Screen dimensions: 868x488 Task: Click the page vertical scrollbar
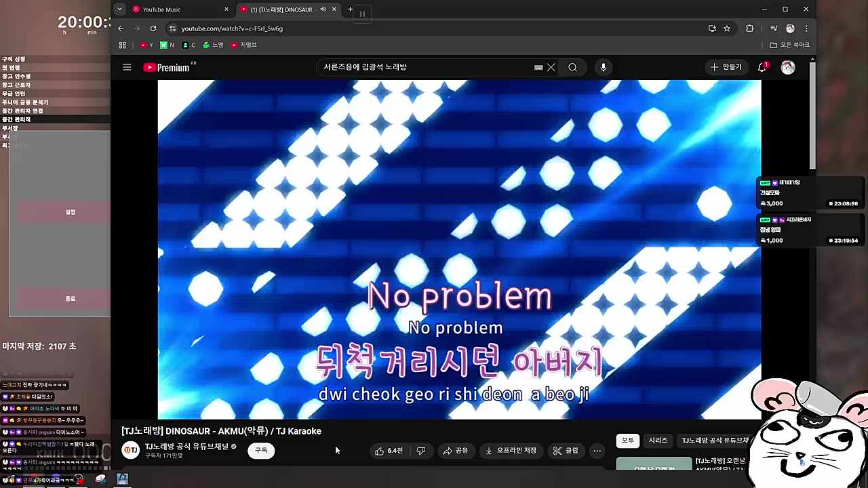(x=812, y=115)
